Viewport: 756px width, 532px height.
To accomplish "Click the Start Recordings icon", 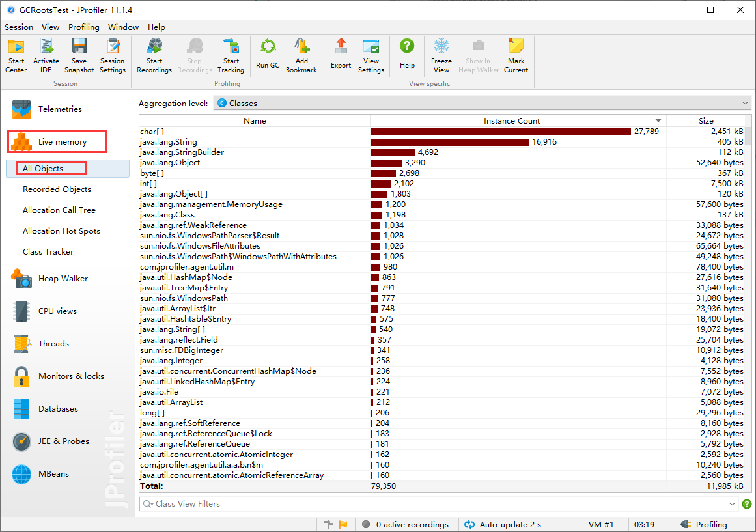I will pos(154,56).
